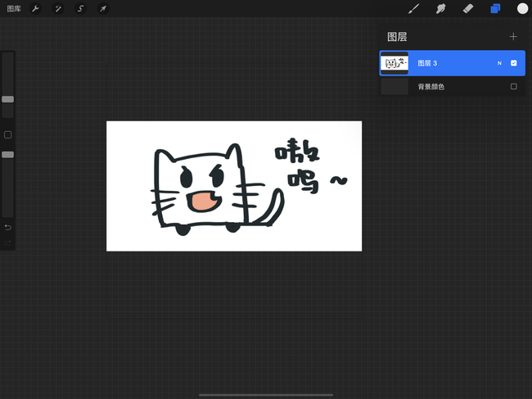Screen dimensions: 532x399
Task: Tap the 图层 3 layer thumbnail
Action: (x=394, y=63)
